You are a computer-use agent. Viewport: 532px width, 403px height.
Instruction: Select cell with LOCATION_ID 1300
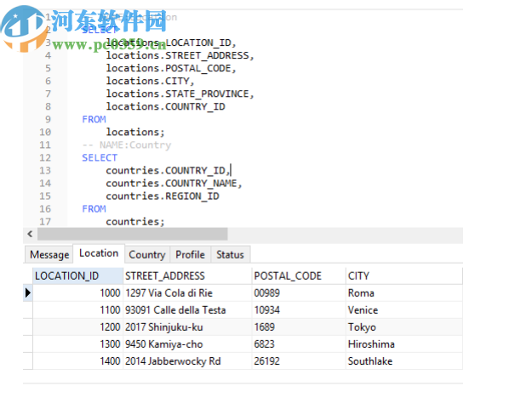pos(77,344)
